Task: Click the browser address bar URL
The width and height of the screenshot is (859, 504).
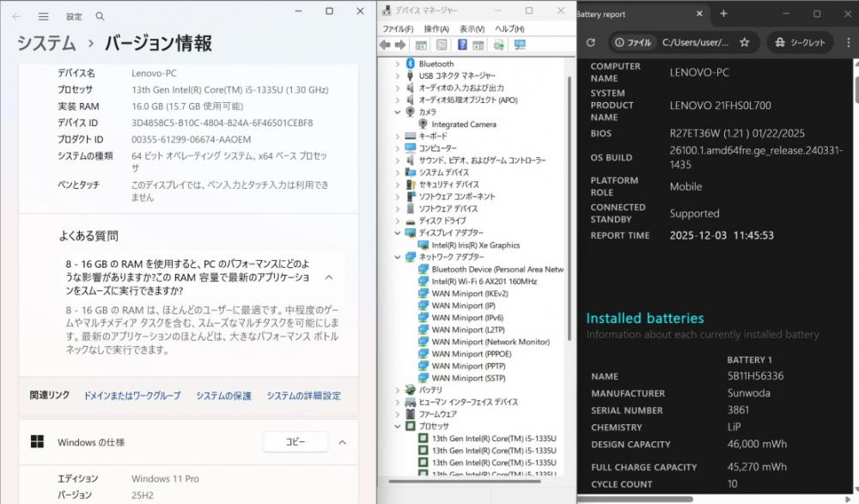Action: [x=695, y=42]
